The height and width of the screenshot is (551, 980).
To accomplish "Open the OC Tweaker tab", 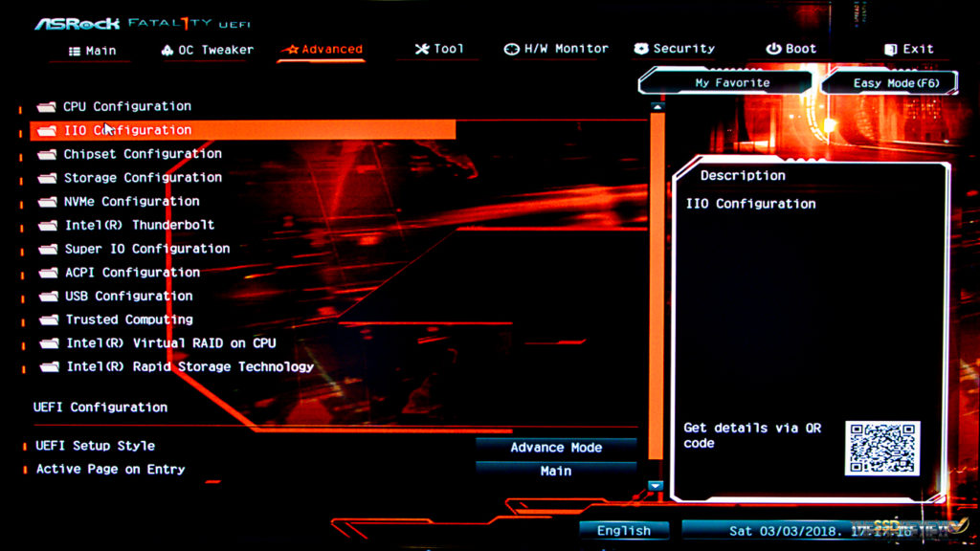I will [x=208, y=50].
